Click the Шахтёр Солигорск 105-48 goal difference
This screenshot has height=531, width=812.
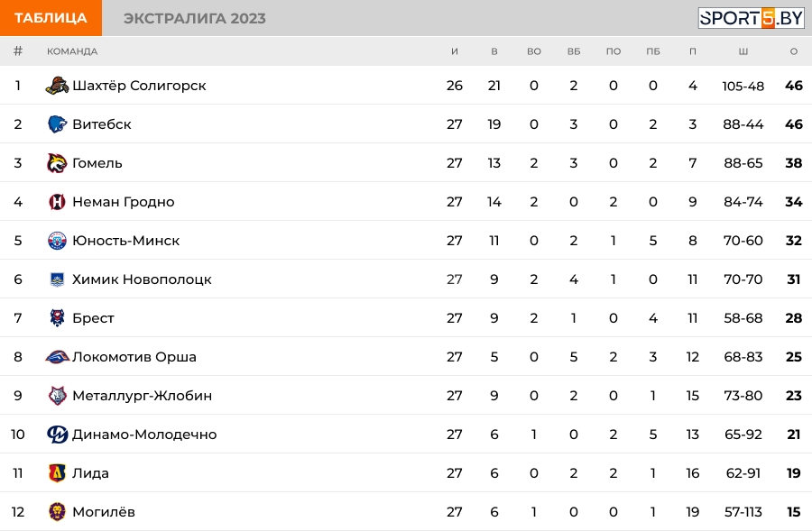[x=743, y=86]
